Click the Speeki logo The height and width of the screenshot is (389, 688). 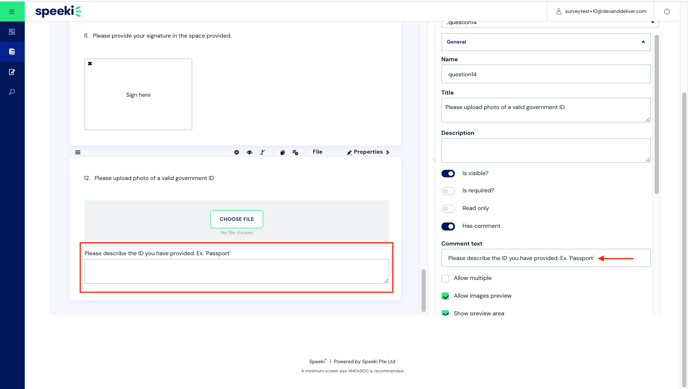click(58, 11)
